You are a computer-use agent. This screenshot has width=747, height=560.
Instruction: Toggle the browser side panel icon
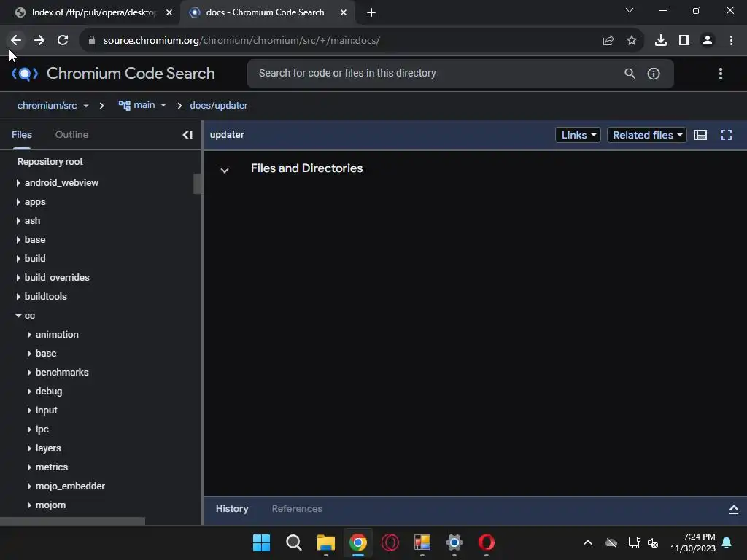click(x=684, y=41)
